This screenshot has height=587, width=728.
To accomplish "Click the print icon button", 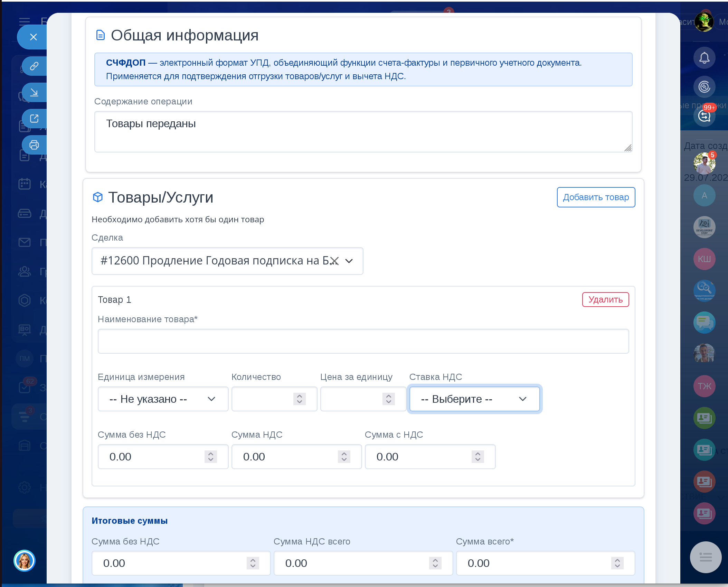I will [x=34, y=145].
